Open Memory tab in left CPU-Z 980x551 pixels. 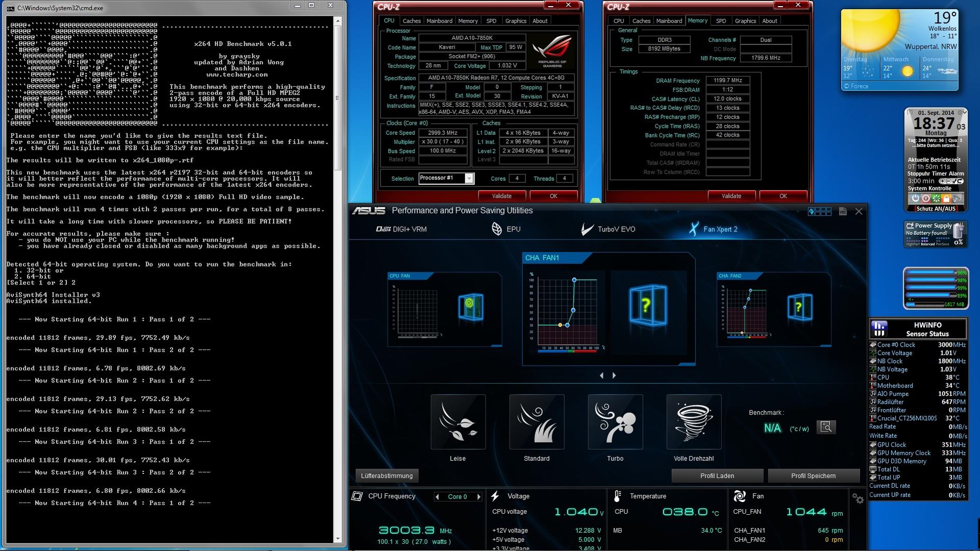tap(468, 21)
